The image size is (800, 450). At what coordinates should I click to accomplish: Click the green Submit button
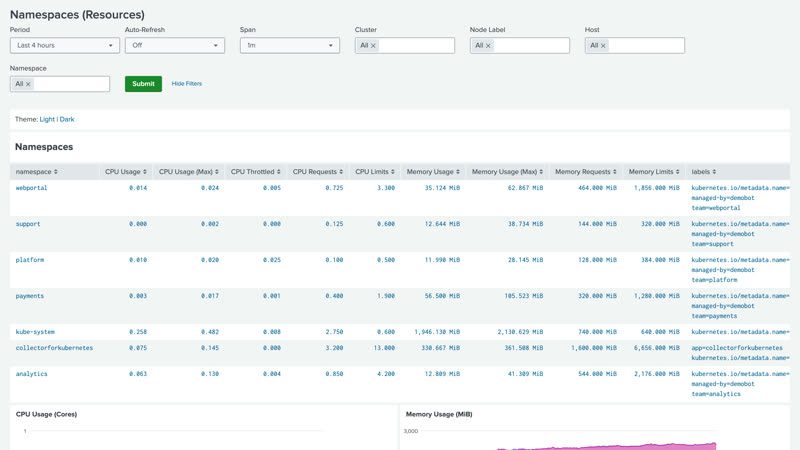[143, 84]
